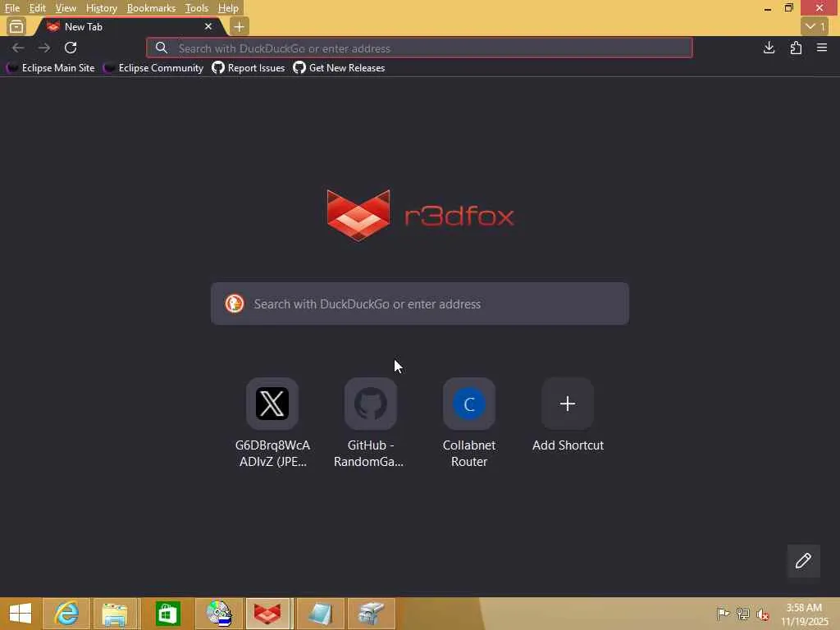This screenshot has height=630, width=840.
Task: Open the disc utility taskbar icon
Action: 218,614
